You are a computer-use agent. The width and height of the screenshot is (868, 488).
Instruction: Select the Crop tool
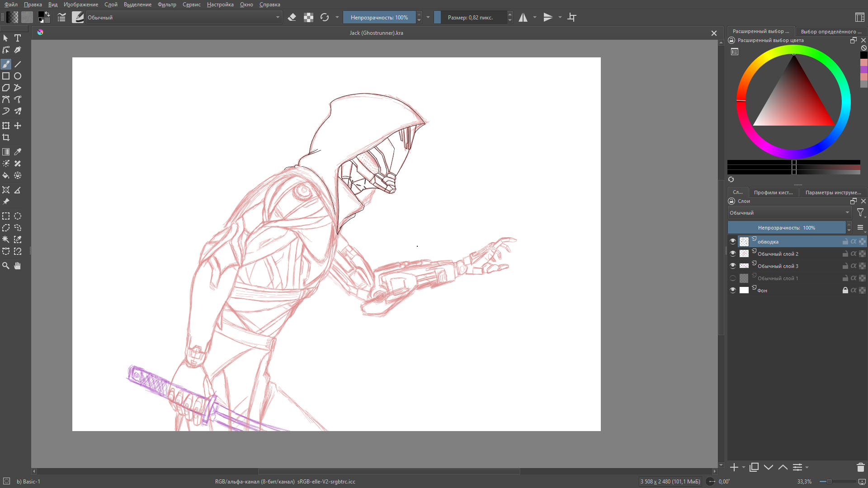pyautogui.click(x=6, y=137)
